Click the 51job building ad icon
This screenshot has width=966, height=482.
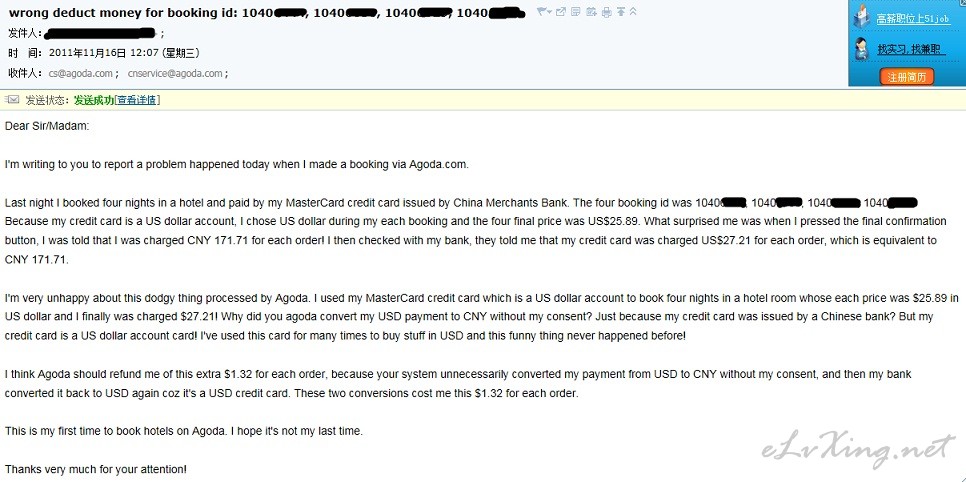coord(861,16)
